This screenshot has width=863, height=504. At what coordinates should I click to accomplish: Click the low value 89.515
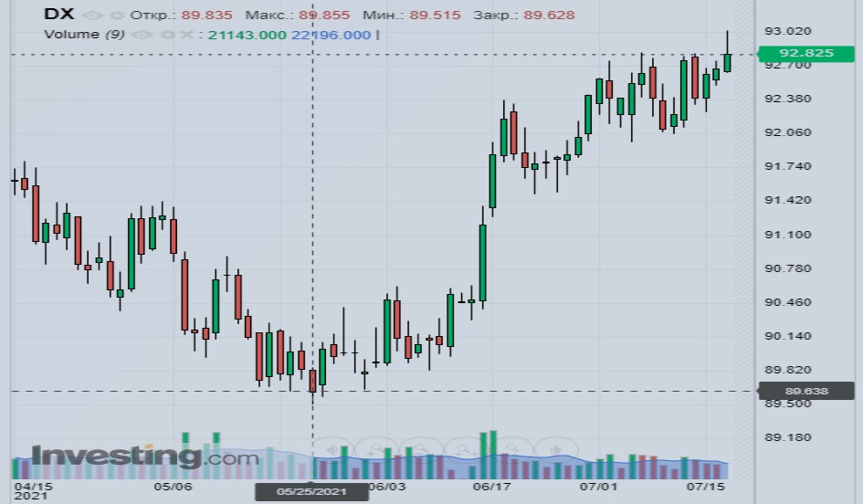pyautogui.click(x=435, y=15)
